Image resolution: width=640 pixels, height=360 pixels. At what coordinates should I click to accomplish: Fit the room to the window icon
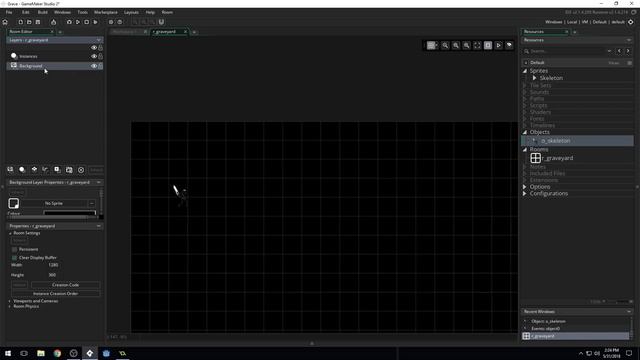(477, 46)
